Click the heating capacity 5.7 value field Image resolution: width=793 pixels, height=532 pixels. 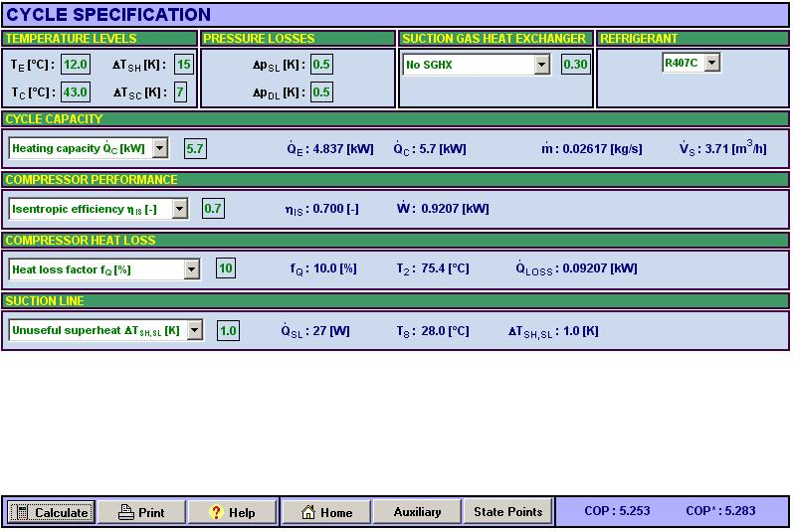(195, 148)
